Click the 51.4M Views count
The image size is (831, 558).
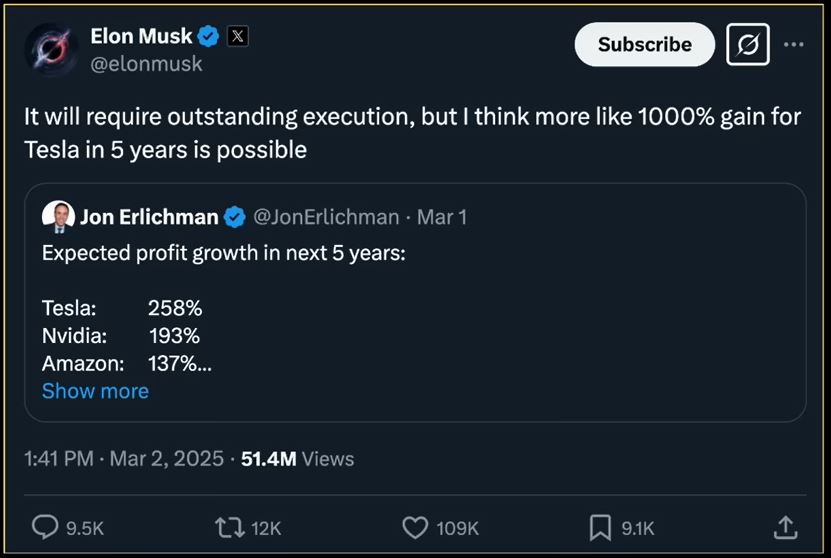click(298, 458)
